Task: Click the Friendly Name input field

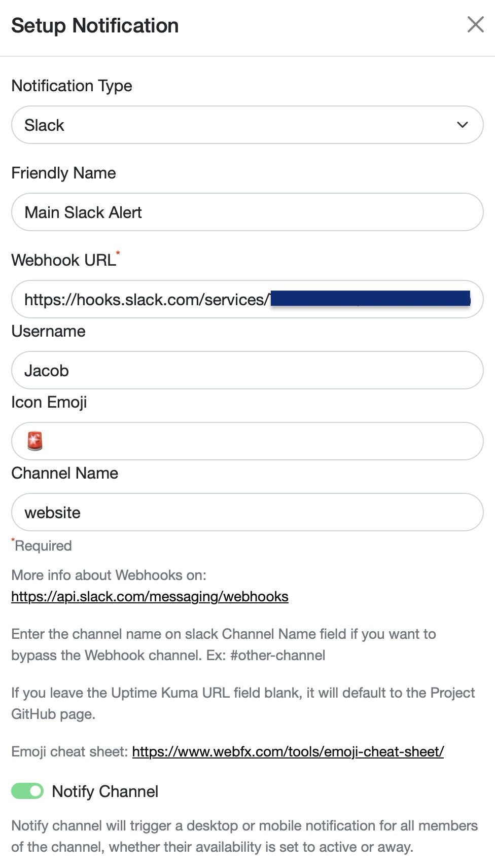Action: click(x=247, y=212)
